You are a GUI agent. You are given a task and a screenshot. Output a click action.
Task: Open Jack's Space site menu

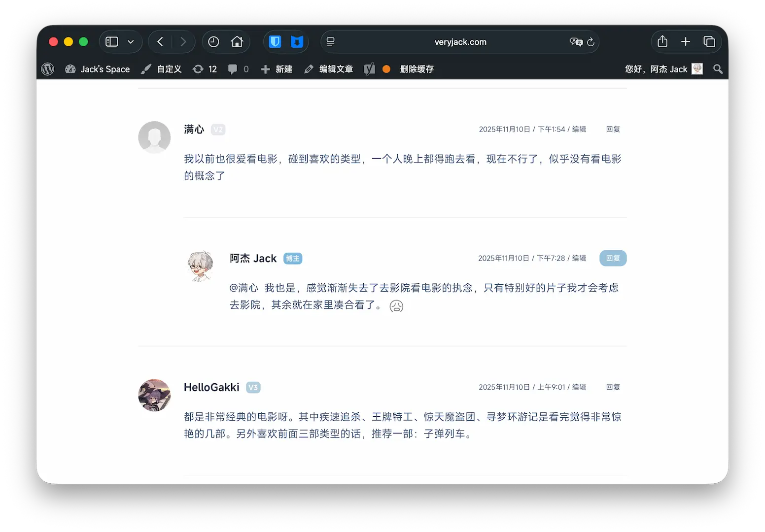pyautogui.click(x=98, y=69)
